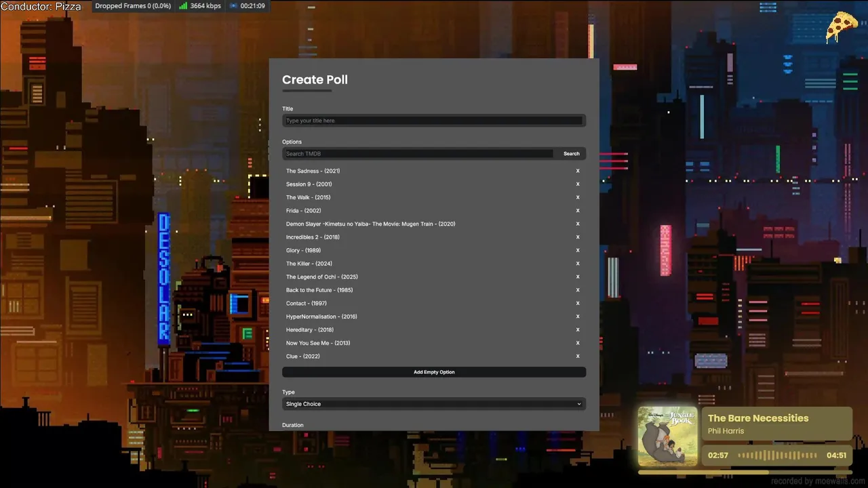The image size is (868, 488).
Task: Select Glory - (1989) text
Action: point(303,250)
